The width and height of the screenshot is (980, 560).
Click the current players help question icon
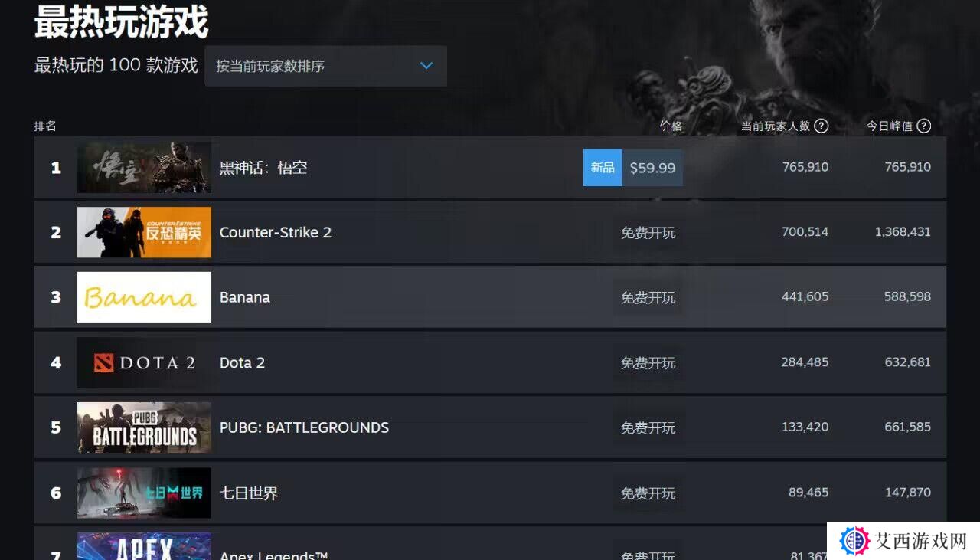[822, 126]
